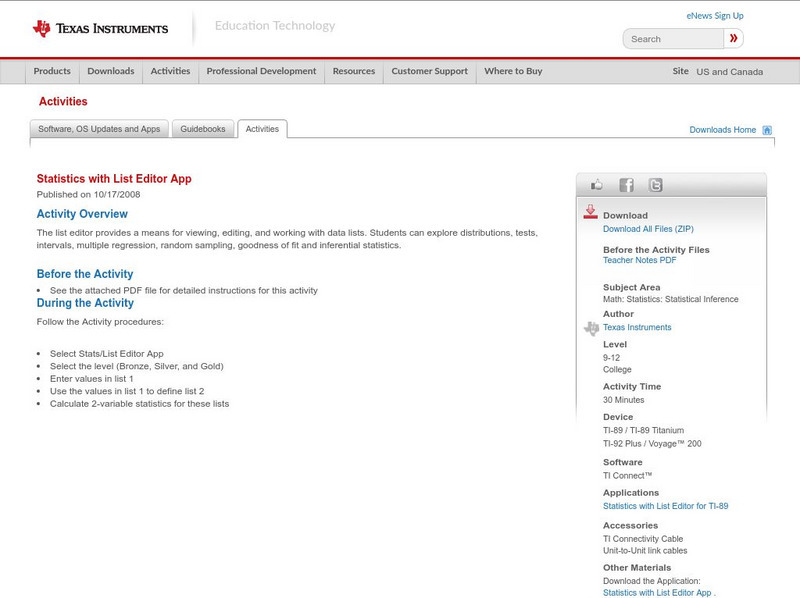800x598 pixels.
Task: Click 'Enter values in list 1' bullet
Action: pos(92,379)
